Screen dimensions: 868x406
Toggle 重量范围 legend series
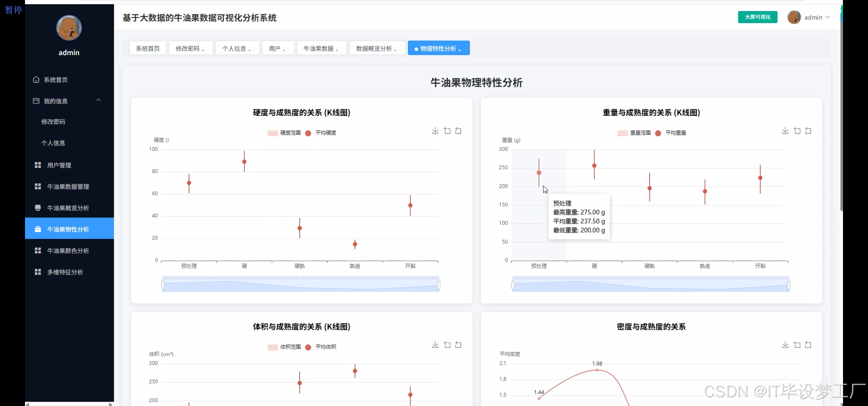[634, 133]
